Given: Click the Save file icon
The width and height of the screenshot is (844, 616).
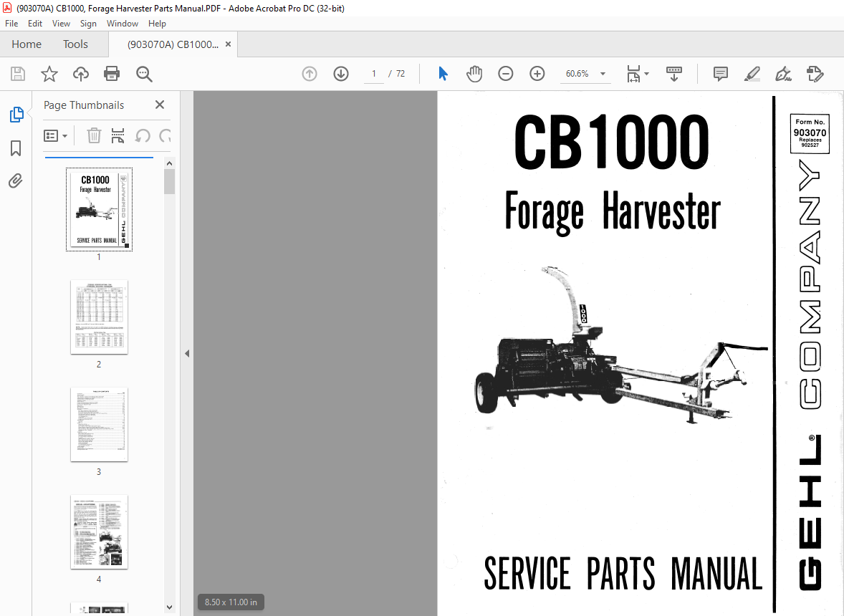Looking at the screenshot, I should coord(18,74).
